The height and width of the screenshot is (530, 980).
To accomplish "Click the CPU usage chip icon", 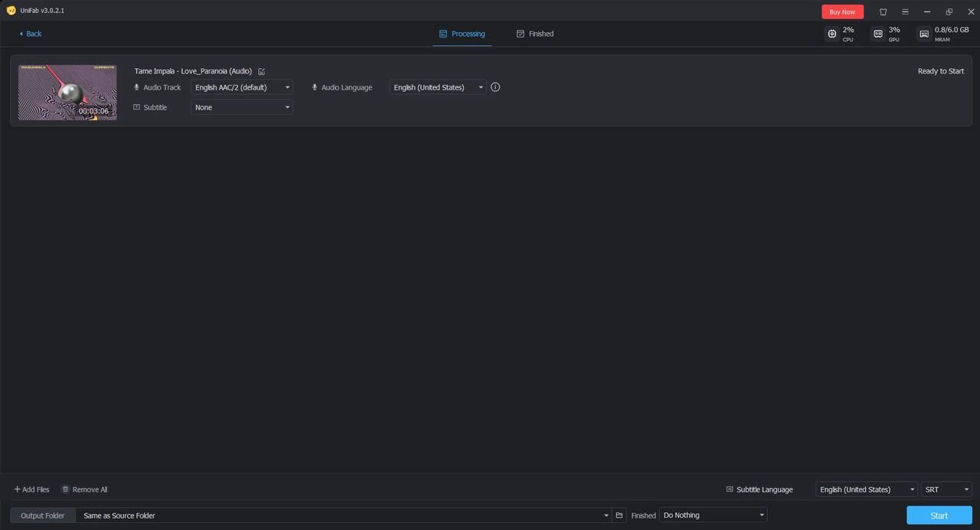I will click(832, 34).
